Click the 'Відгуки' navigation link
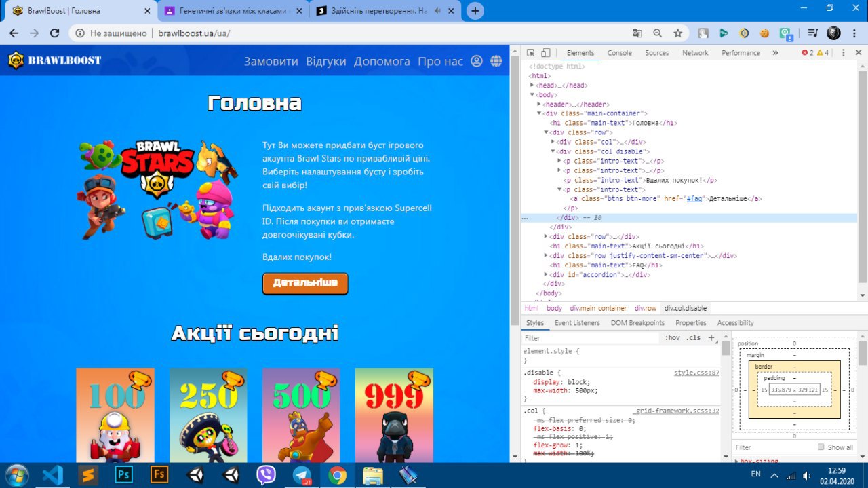Screen dimensions: 868x488 coord(325,61)
